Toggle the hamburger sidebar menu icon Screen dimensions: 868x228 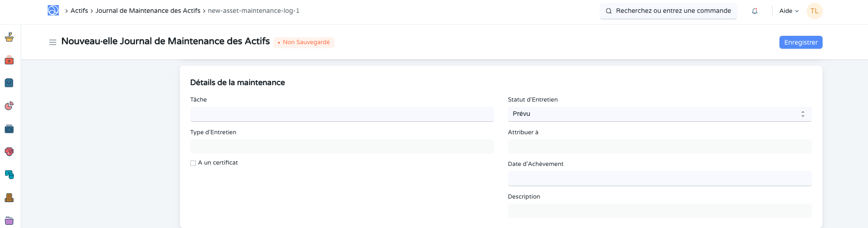[x=53, y=42]
